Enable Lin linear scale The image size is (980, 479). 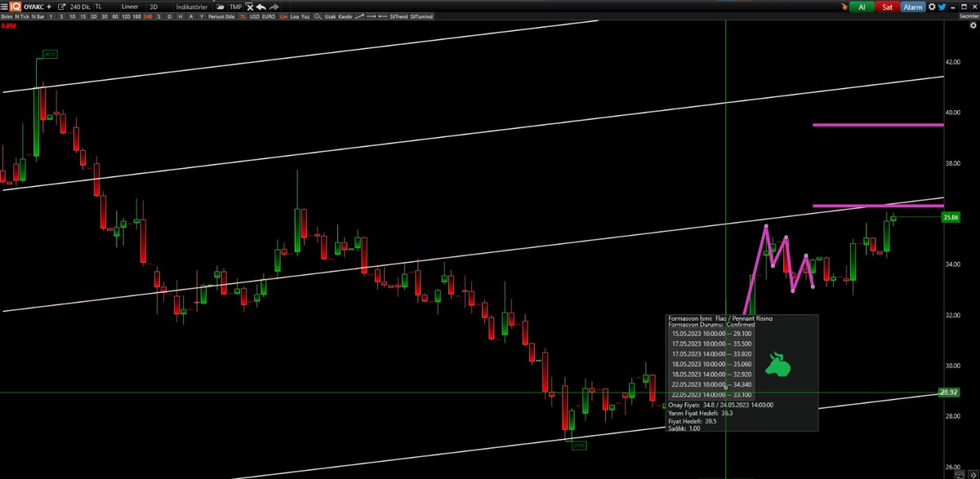pos(283,16)
